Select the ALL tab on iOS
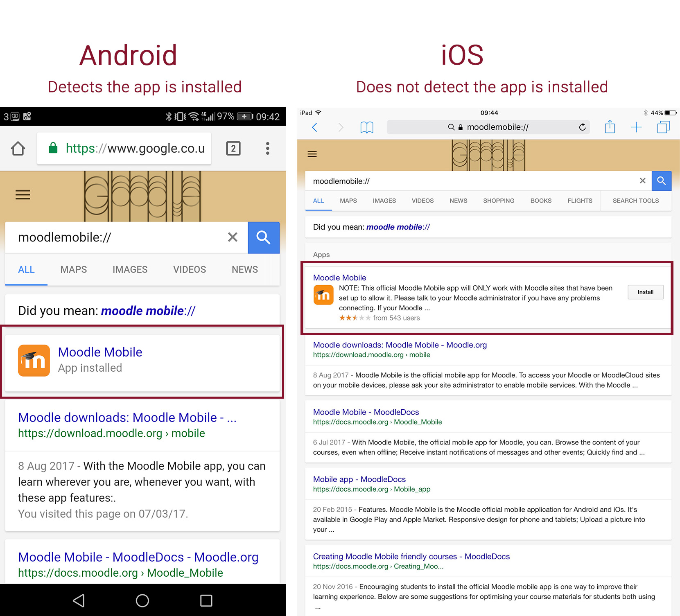The width and height of the screenshot is (680, 616). pyautogui.click(x=319, y=201)
